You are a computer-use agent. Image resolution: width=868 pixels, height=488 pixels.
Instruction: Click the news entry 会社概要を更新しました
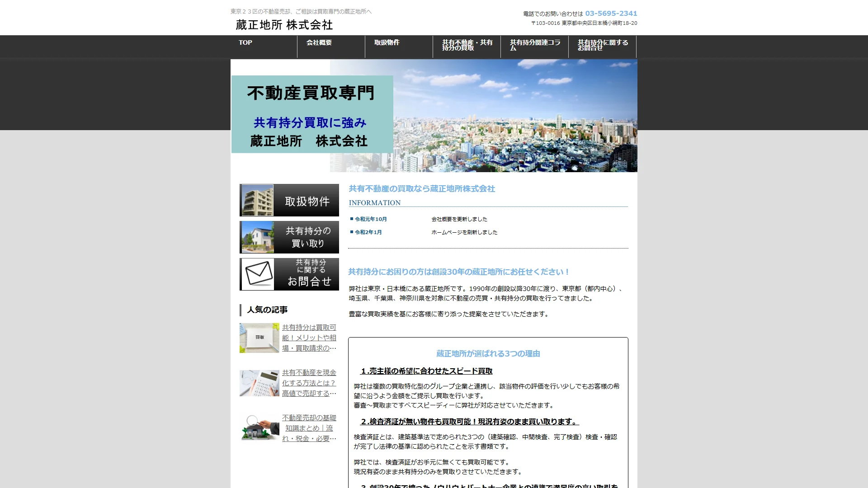[459, 219]
